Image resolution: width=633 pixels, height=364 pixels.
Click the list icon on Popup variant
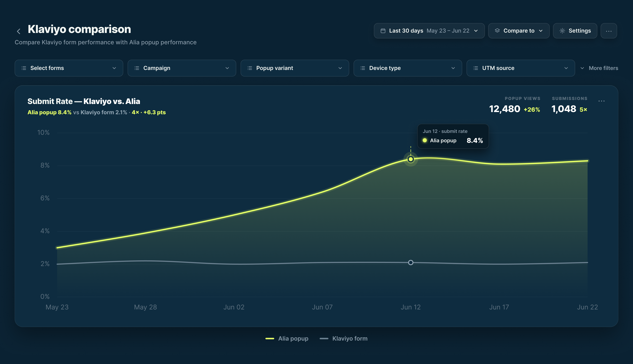tap(249, 68)
